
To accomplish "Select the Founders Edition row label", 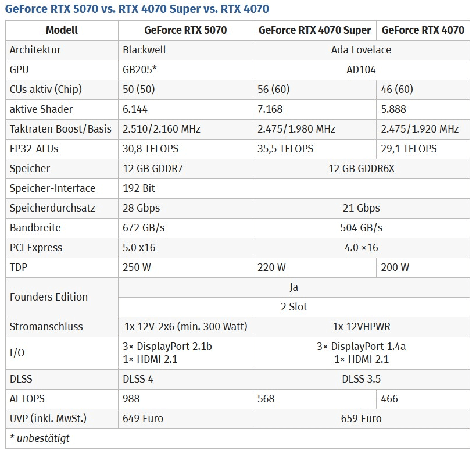I will tap(49, 297).
